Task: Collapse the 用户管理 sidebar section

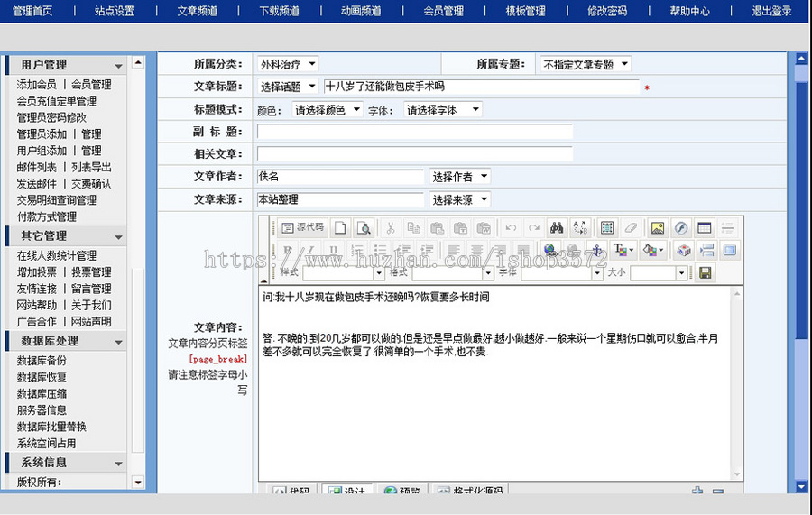Action: point(118,66)
